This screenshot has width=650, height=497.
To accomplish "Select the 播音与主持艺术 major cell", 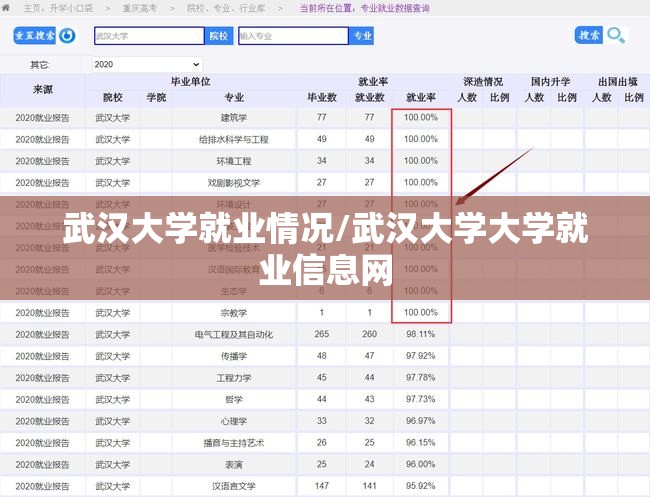I will (234, 443).
